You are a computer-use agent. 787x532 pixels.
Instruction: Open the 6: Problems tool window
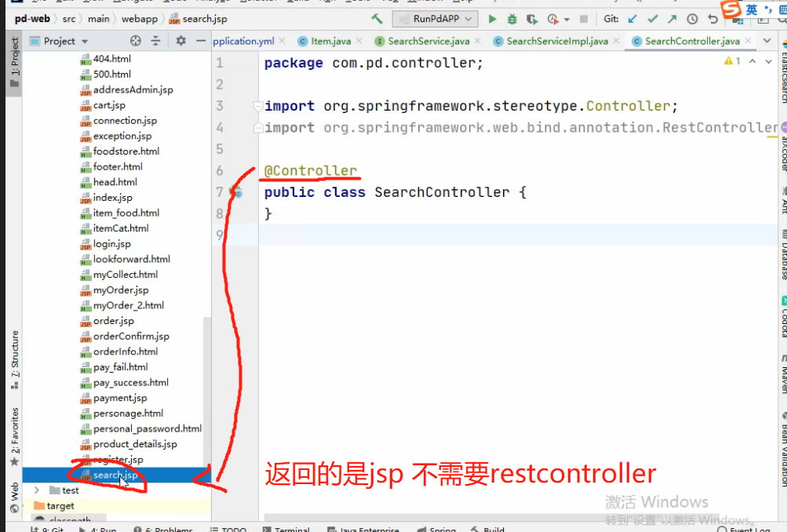tap(164, 529)
